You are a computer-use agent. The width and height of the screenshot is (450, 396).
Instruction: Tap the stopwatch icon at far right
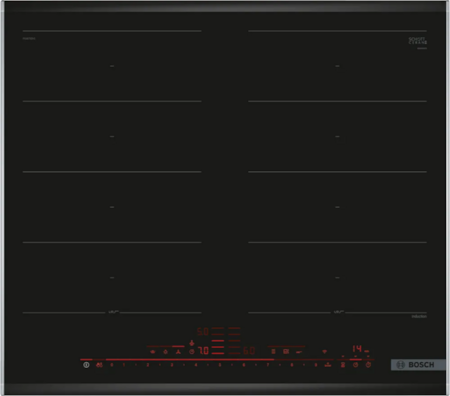tap(368, 365)
